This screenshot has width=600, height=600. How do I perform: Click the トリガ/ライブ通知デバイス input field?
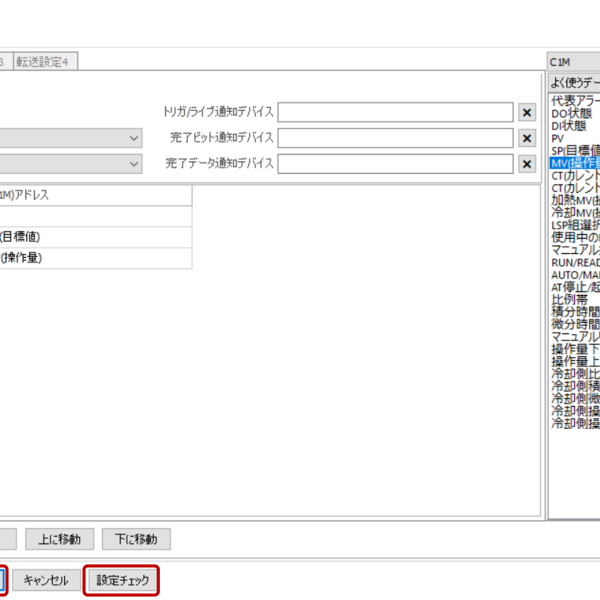click(395, 112)
